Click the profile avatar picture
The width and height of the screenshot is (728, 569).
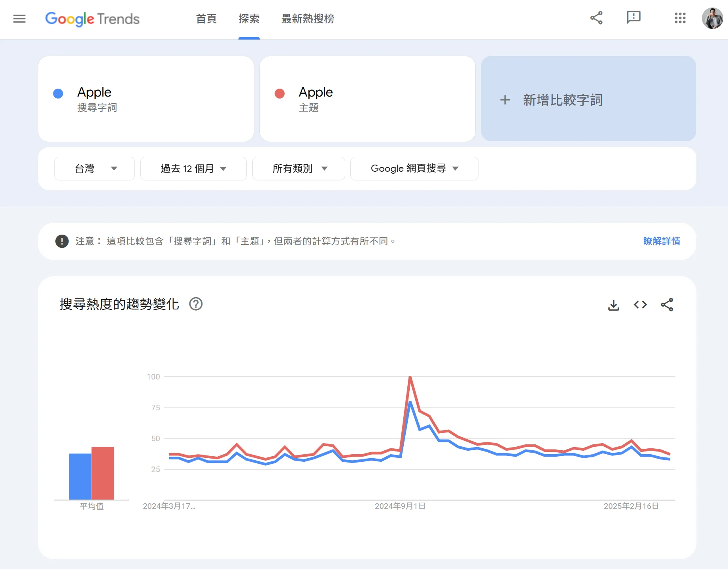pyautogui.click(x=713, y=19)
